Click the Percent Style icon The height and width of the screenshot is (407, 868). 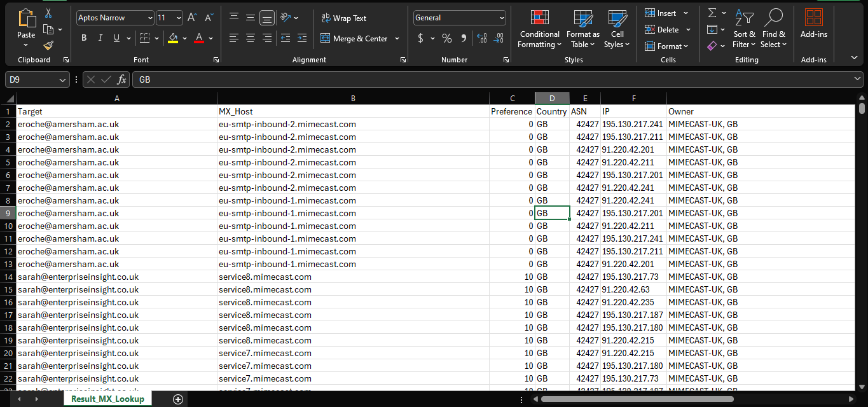(446, 38)
